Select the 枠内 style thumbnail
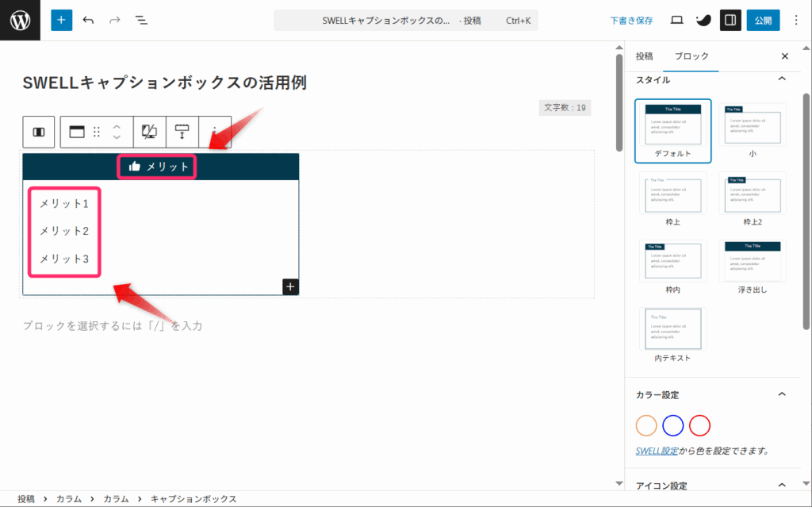 point(672,267)
